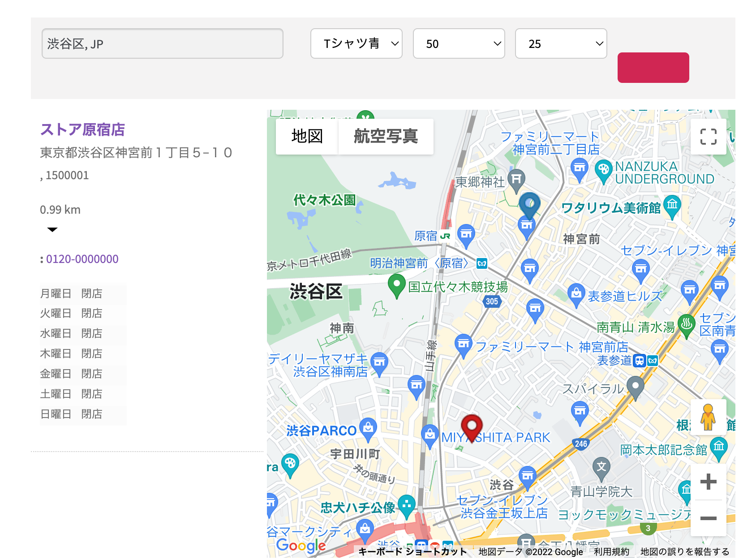Select the デイリーヤマザキ 渋谷区神南店 store pin
Viewport: 756px width, 560px height.
pos(379,364)
